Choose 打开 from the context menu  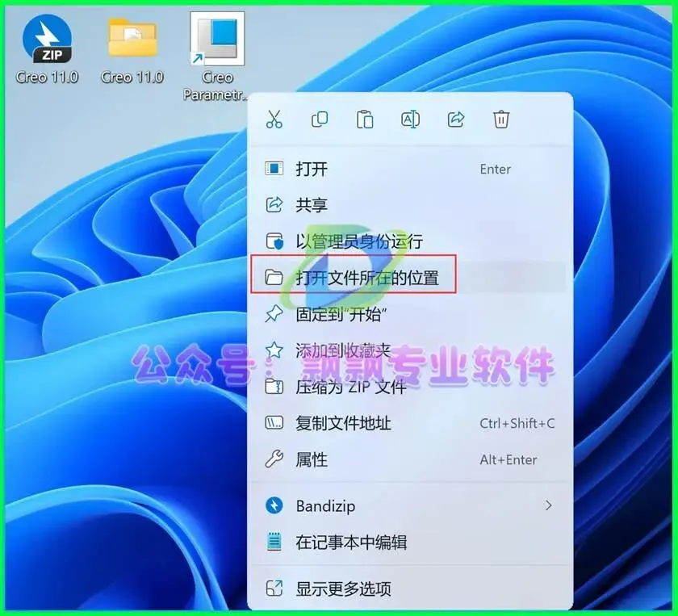point(409,168)
